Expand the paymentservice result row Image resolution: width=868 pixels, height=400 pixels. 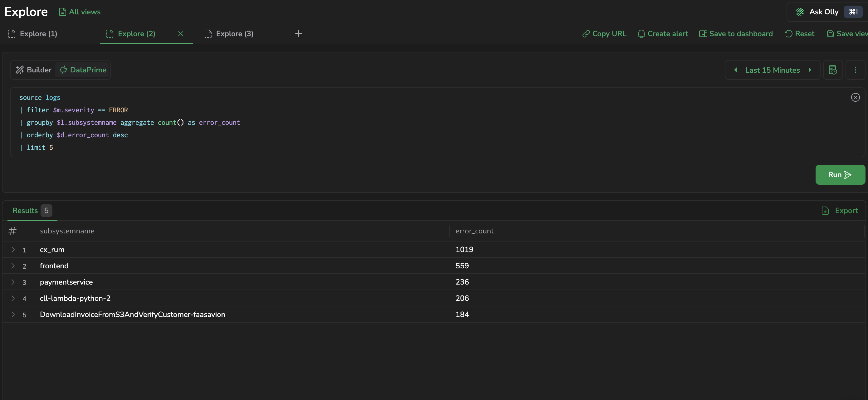pos(13,282)
